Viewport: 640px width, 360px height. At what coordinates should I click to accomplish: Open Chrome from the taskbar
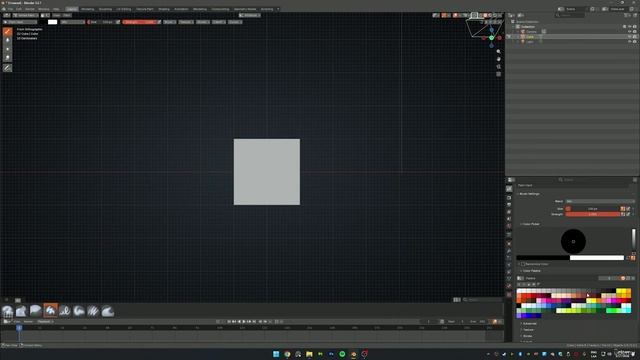[287, 354]
